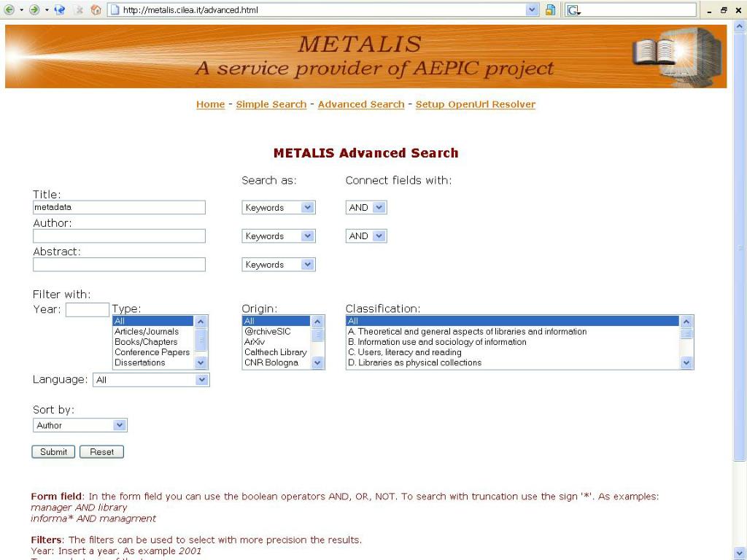Open the Simple Search link

click(x=271, y=104)
